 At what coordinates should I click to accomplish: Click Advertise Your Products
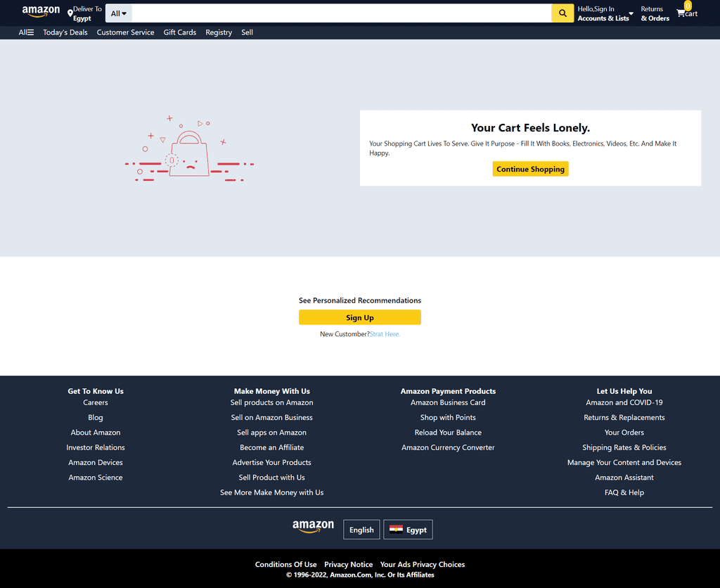(x=272, y=463)
